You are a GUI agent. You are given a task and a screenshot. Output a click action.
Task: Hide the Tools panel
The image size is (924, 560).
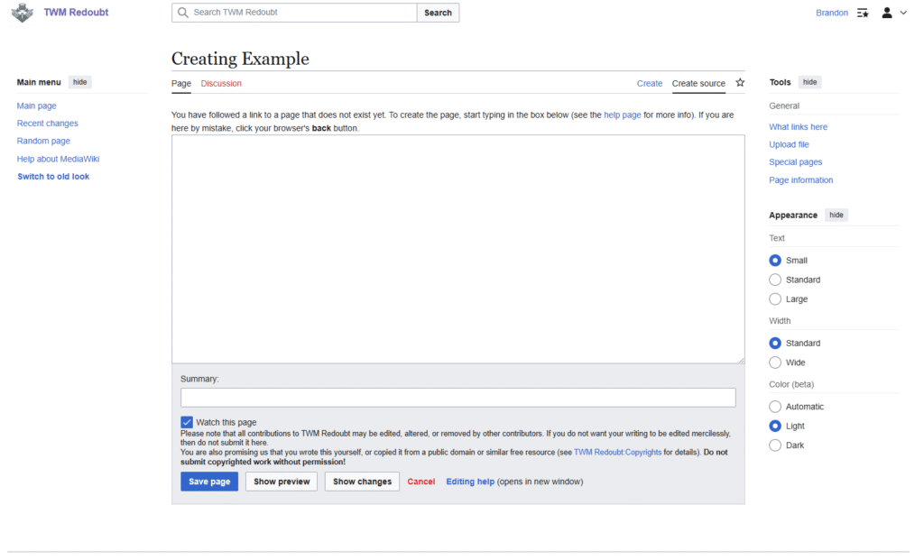tap(809, 82)
